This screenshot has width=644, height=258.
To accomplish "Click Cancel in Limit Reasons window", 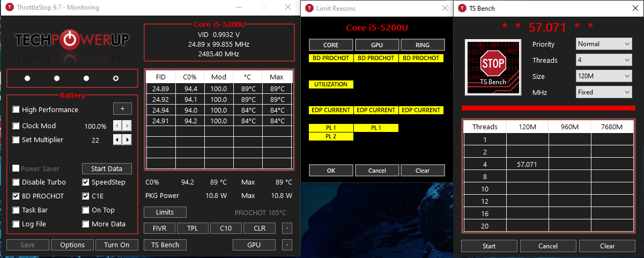I will [x=377, y=171].
